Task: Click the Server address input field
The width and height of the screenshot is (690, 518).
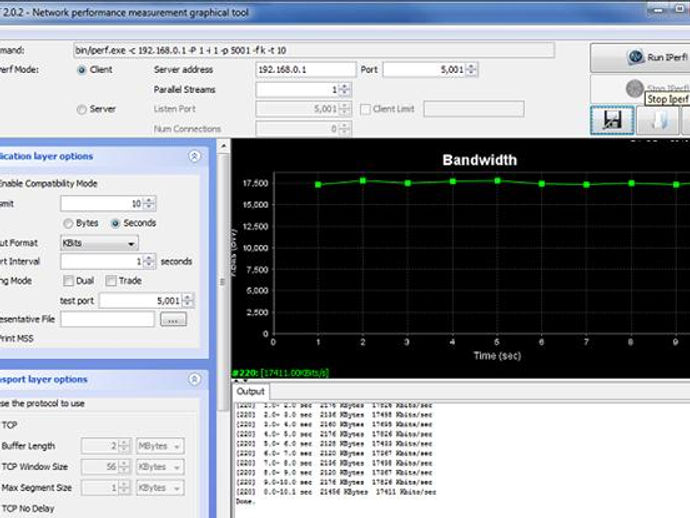Action: [305, 70]
